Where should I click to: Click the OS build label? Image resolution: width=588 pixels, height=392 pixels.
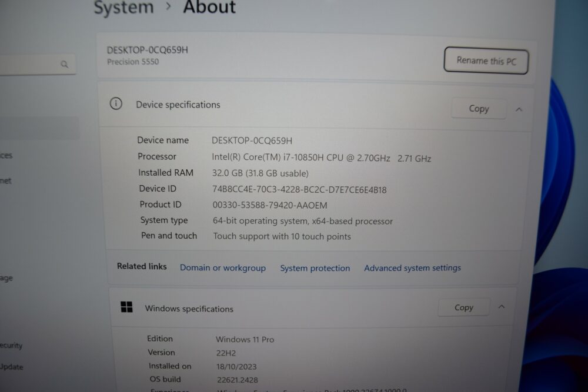[x=165, y=379]
